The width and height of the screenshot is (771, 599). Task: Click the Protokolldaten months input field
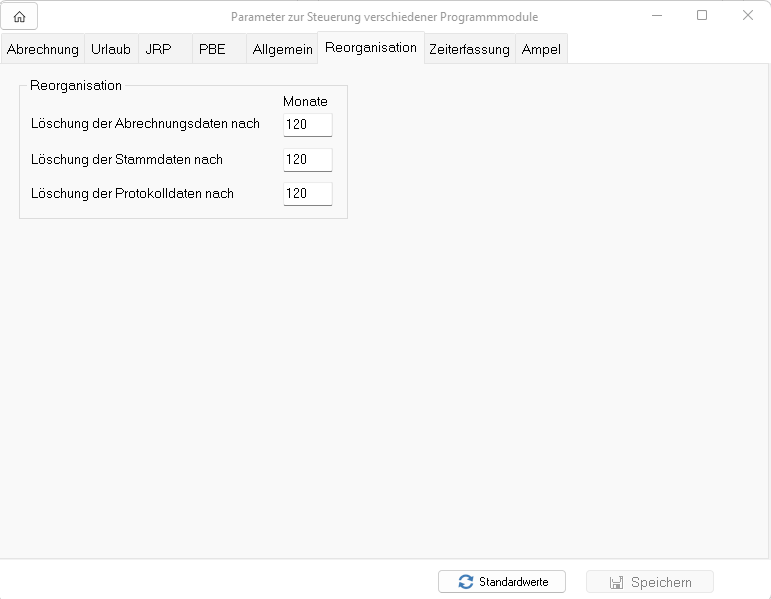(x=307, y=194)
